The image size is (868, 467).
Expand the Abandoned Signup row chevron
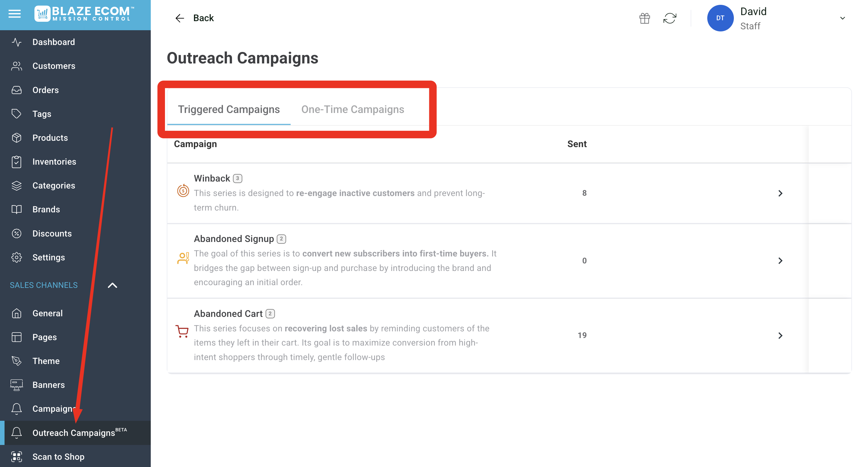click(780, 261)
